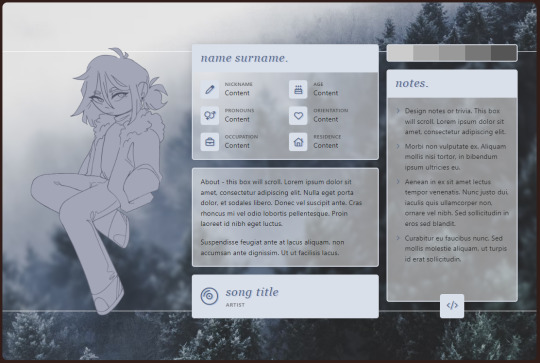Select the second palette swatch
540x363 pixels.
point(426,53)
